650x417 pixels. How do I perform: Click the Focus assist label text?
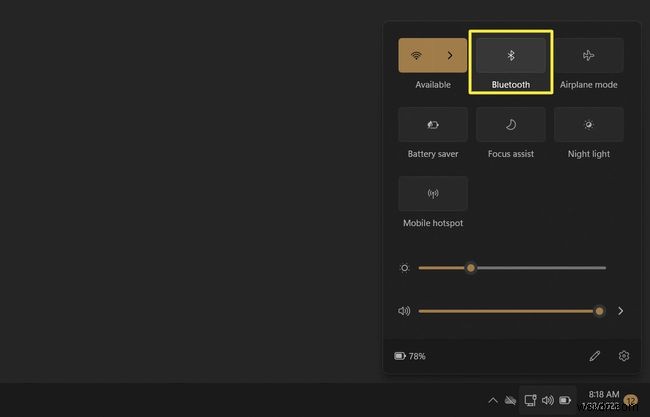(511, 154)
